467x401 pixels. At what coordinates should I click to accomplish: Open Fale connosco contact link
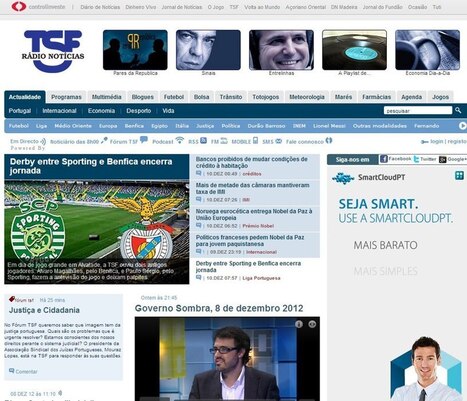(309, 141)
